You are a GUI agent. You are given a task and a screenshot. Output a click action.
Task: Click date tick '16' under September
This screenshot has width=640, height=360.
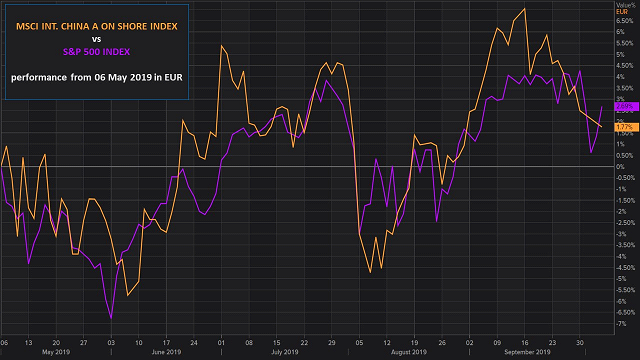coord(525,343)
